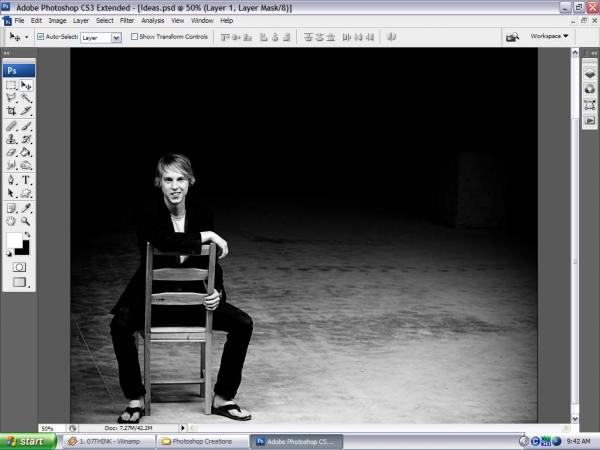
Task: Click the 50% zoom level field
Action: (51, 429)
